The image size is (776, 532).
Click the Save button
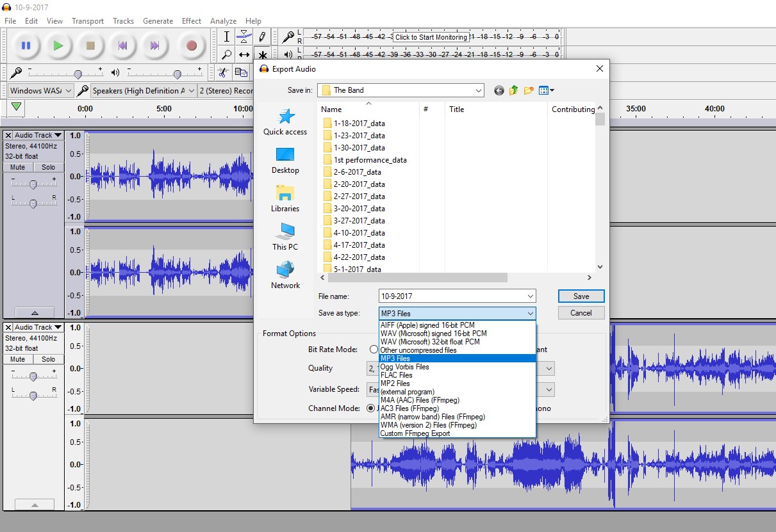tap(581, 296)
